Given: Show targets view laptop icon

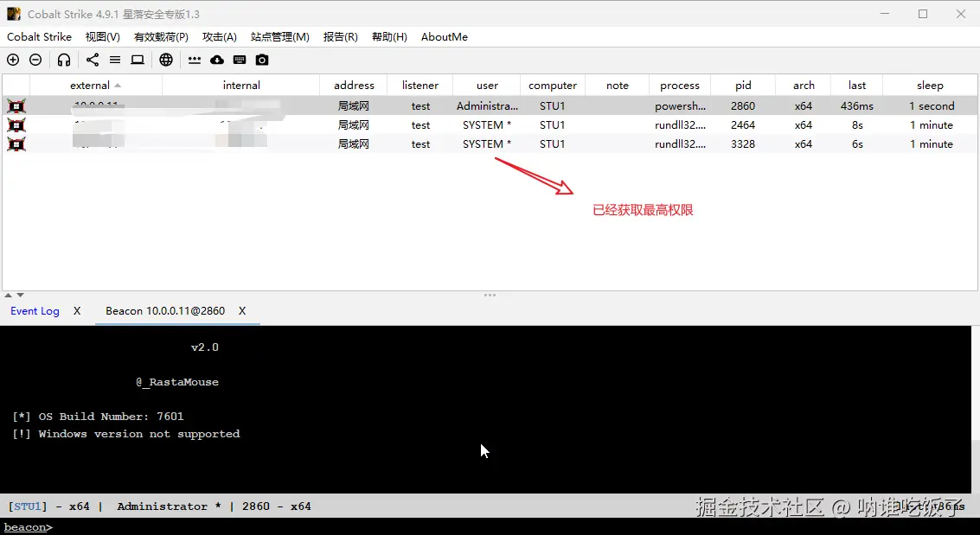Looking at the screenshot, I should [x=138, y=60].
